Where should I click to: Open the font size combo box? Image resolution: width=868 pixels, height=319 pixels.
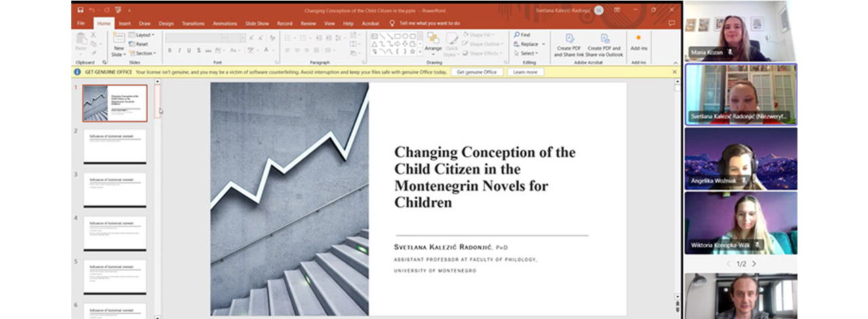pyautogui.click(x=237, y=38)
